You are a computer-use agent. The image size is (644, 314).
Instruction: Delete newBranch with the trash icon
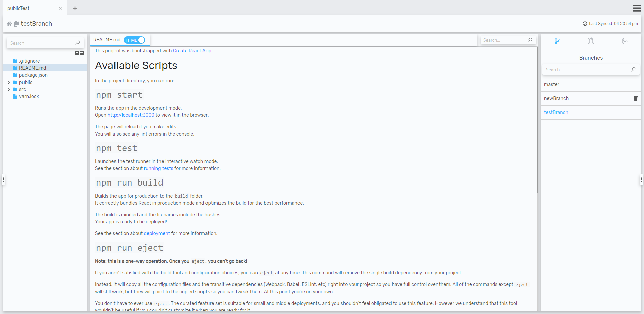coord(635,98)
